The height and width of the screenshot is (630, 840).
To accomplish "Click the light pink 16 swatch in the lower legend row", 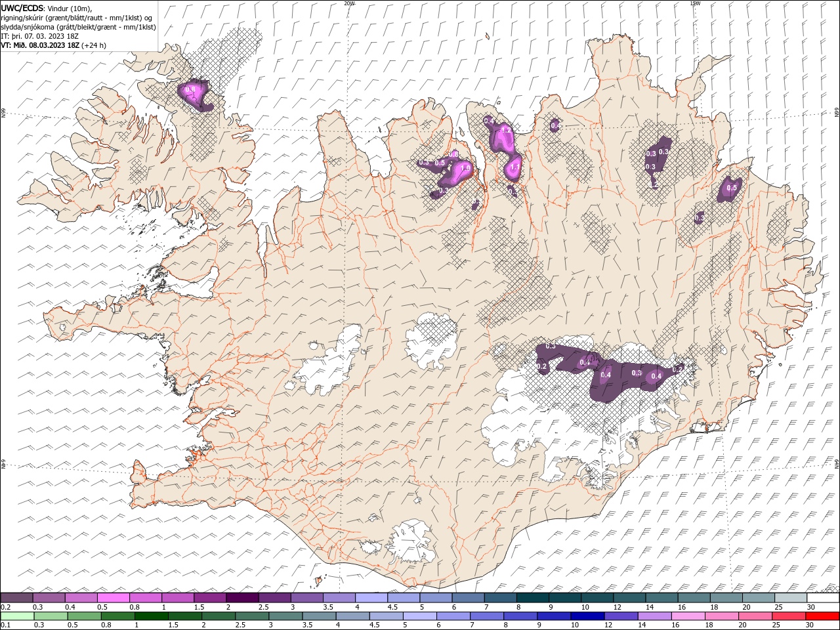I will [688, 616].
